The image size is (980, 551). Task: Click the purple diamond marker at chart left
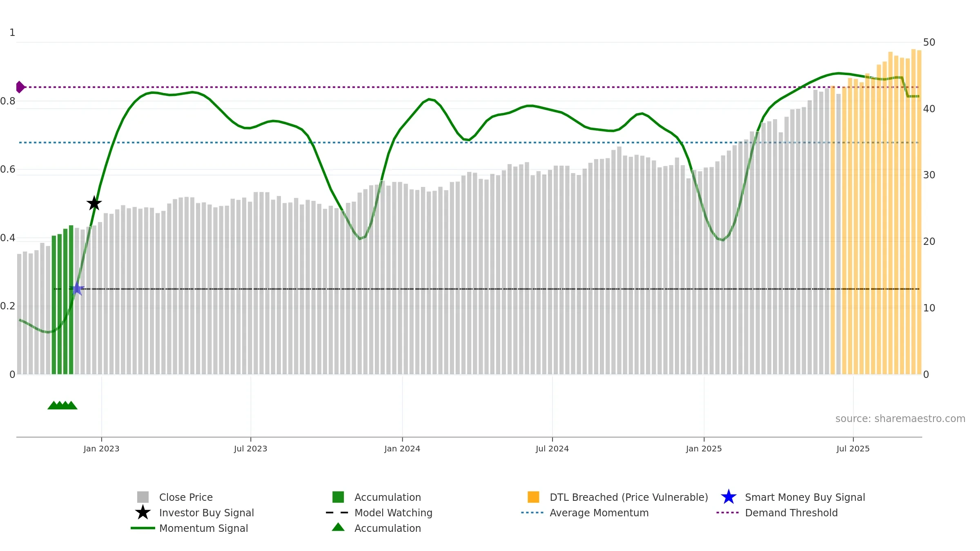tap(20, 87)
